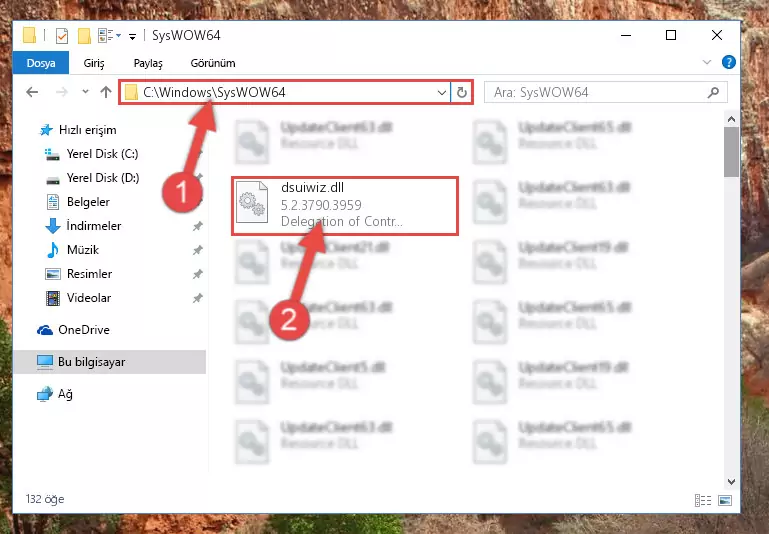Open the recent locations dropdown
The height and width of the screenshot is (534, 769).
[x=85, y=92]
